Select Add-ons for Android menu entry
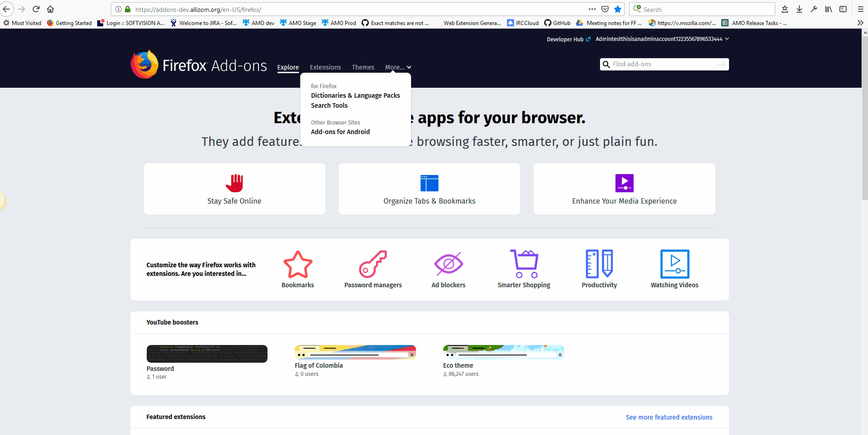 [340, 132]
